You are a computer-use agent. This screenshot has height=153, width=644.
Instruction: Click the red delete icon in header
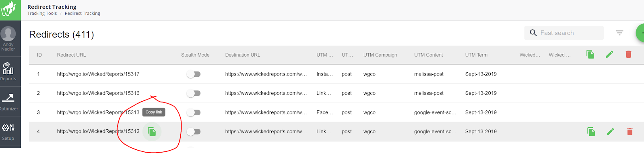(x=628, y=54)
